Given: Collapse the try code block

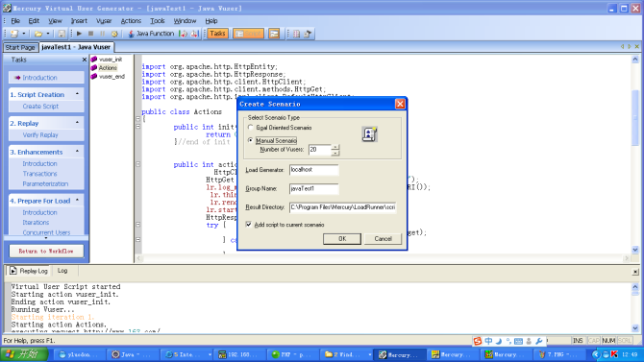Looking at the screenshot, I should coord(138,225).
